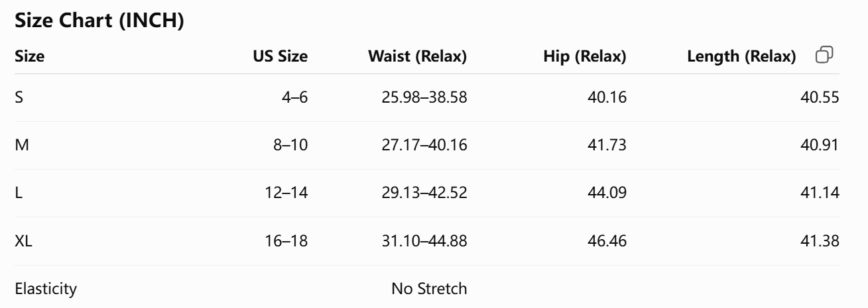Select the XL size row label
This screenshot has height=308, width=868.
pos(23,241)
